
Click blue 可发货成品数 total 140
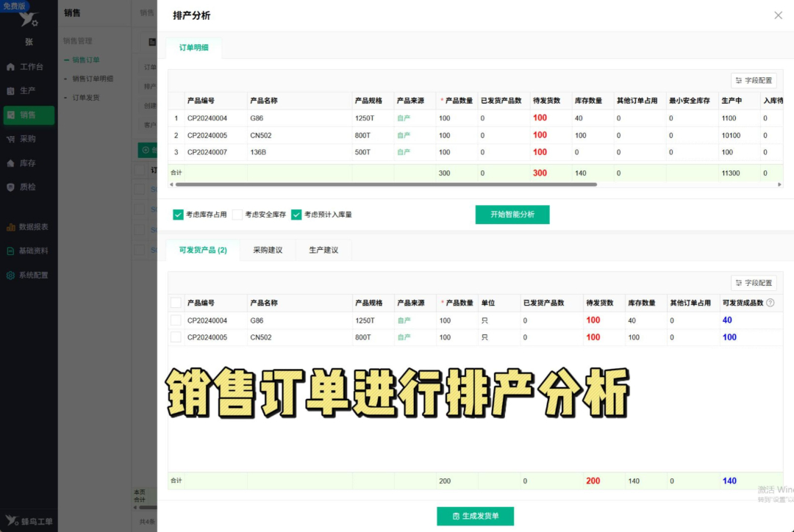point(729,481)
